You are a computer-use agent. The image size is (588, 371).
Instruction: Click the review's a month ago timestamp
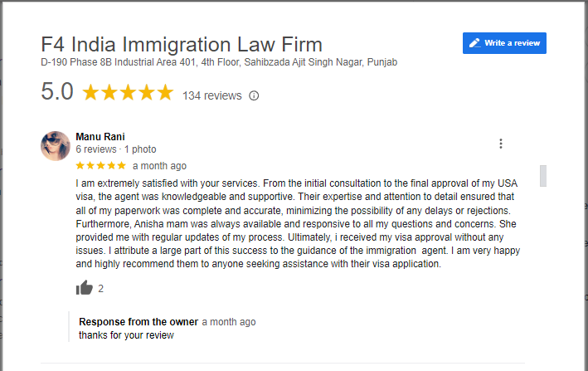159,166
